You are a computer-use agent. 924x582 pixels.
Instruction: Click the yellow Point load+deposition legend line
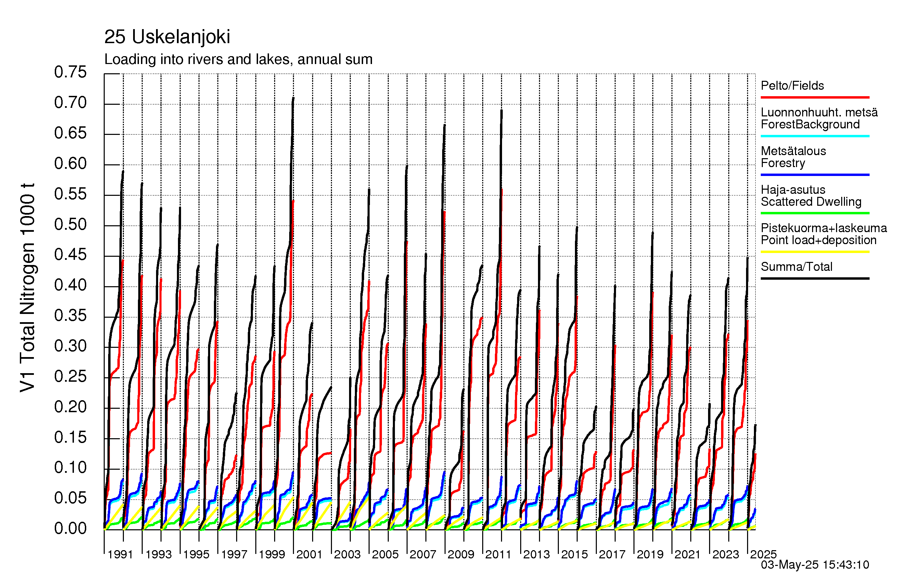pos(814,252)
